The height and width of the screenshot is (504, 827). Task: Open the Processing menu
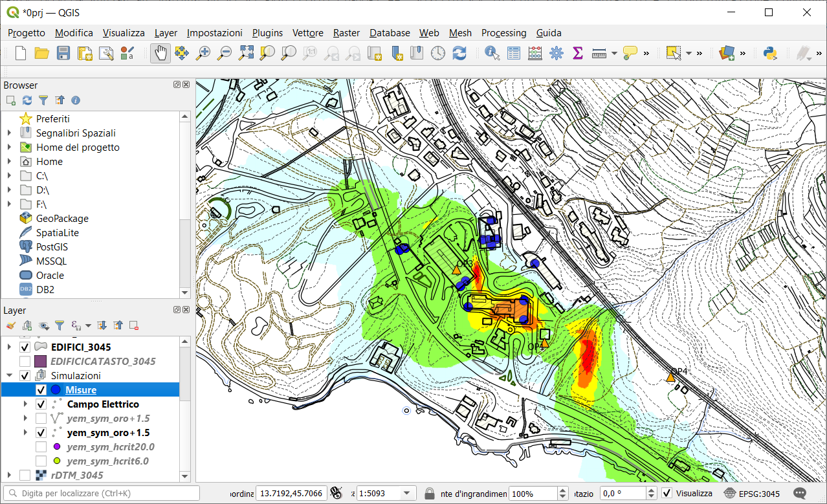pos(503,33)
